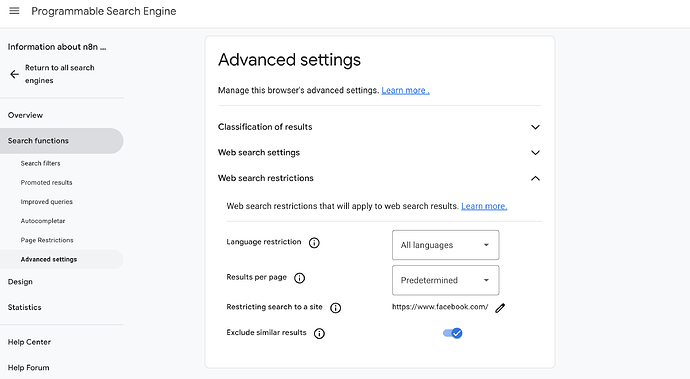Click the Information about n8n engine name

(57, 47)
